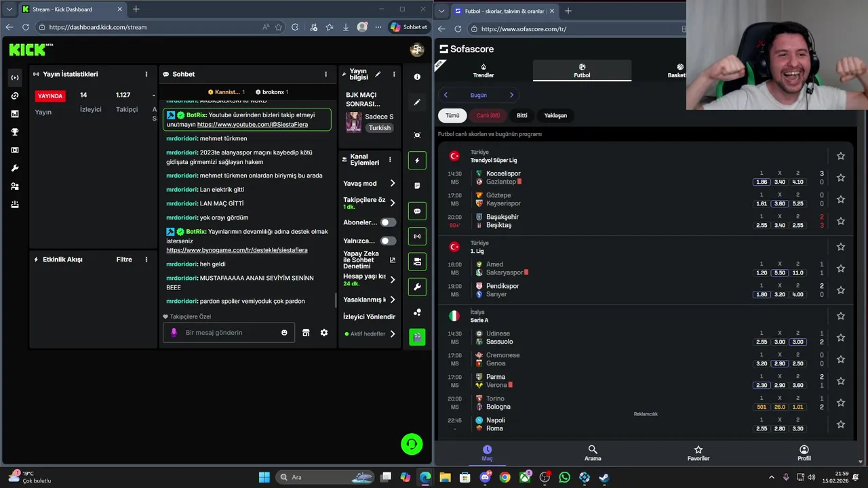Open Arama search in Sofascore bottom bar
This screenshot has height=488, width=868.
coord(593,453)
